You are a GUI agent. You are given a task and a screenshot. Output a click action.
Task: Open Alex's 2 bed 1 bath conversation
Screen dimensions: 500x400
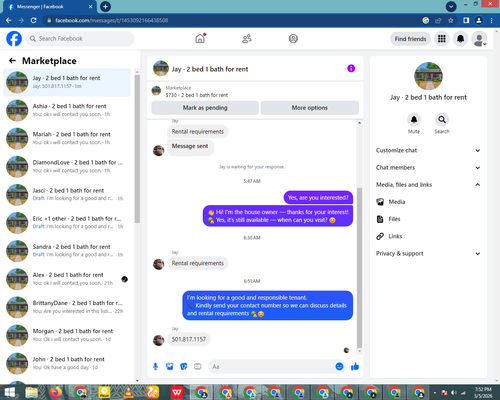click(x=67, y=279)
